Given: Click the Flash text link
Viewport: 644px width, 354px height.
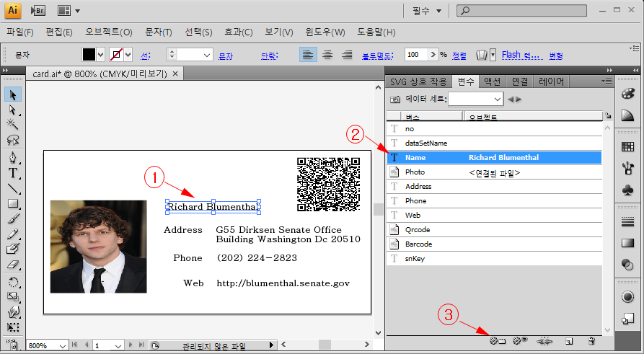Looking at the screenshot, I should [521, 55].
